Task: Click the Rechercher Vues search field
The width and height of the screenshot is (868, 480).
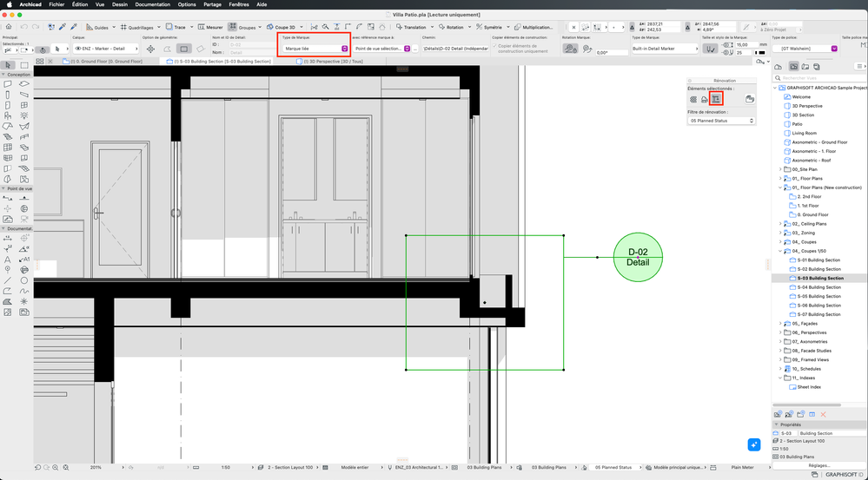Action: coord(820,78)
